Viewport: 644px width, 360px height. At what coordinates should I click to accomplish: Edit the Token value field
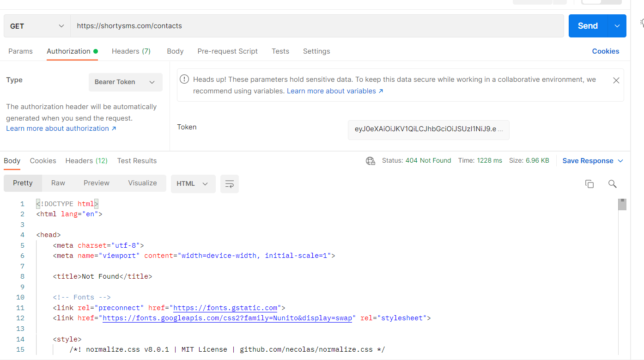click(x=429, y=129)
